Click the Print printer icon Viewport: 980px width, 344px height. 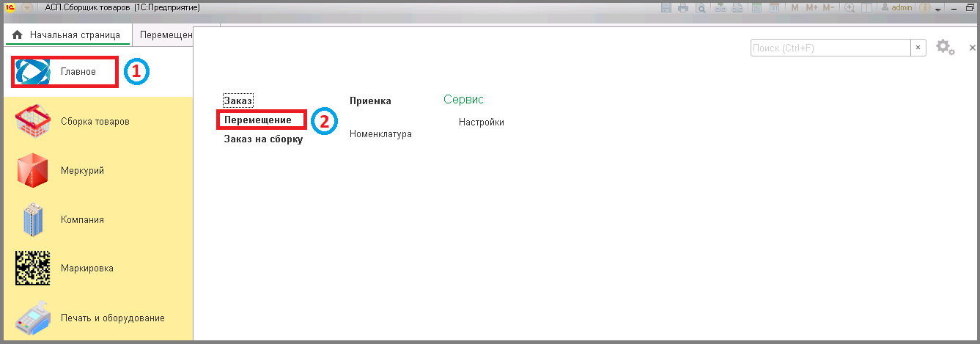(683, 7)
